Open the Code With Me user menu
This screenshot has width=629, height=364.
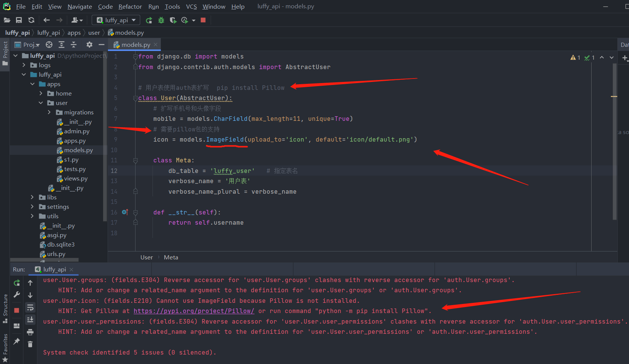[x=77, y=20]
